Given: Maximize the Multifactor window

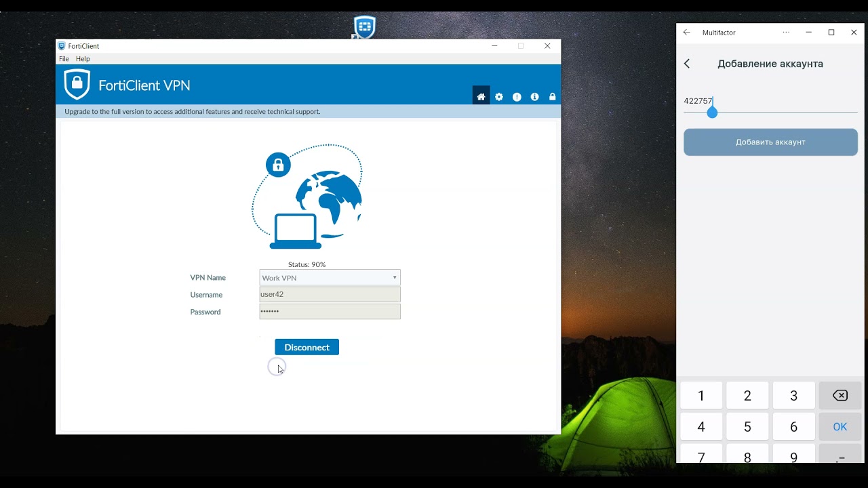Looking at the screenshot, I should [x=831, y=33].
